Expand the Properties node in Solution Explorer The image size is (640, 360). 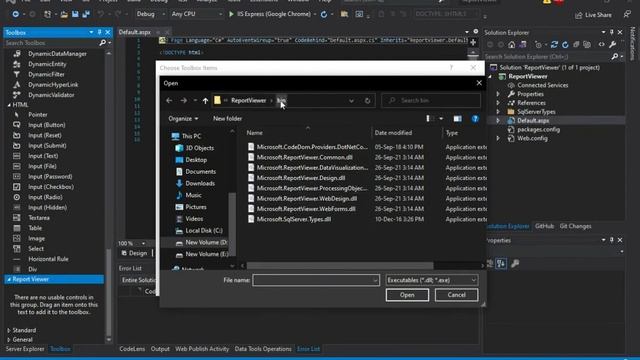tap(498, 94)
